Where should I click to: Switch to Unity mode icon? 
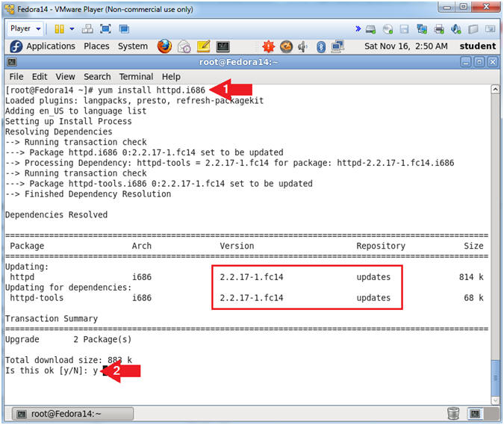tap(124, 29)
